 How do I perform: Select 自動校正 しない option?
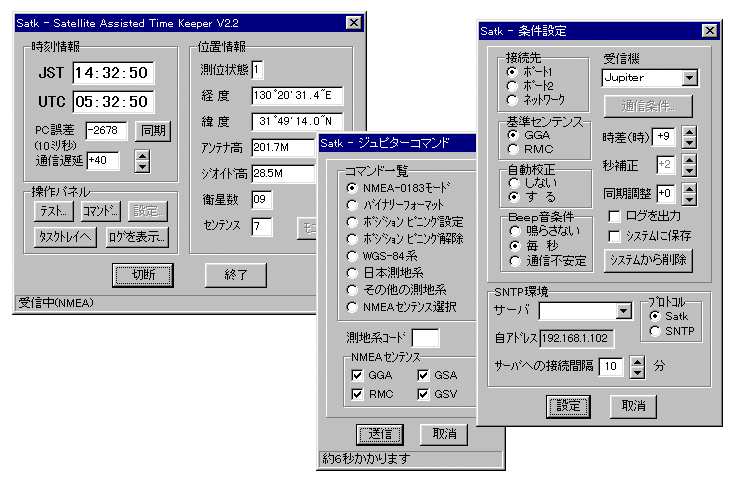tap(514, 183)
